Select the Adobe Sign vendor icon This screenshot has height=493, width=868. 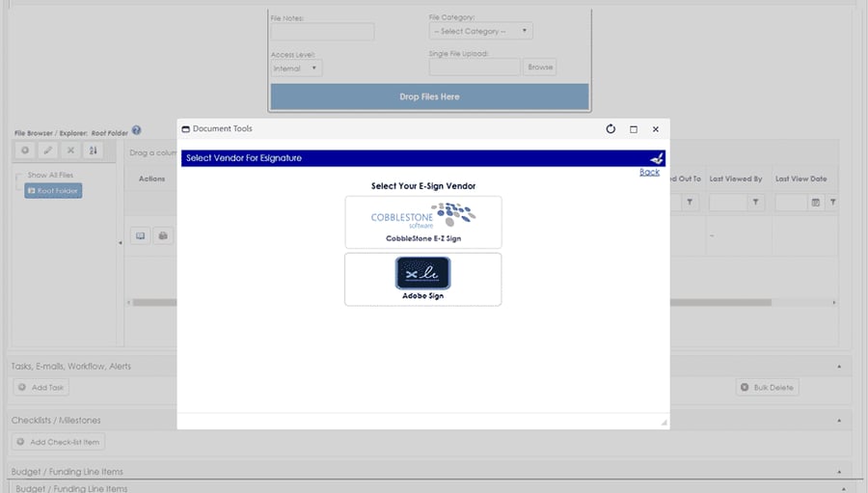(x=423, y=272)
